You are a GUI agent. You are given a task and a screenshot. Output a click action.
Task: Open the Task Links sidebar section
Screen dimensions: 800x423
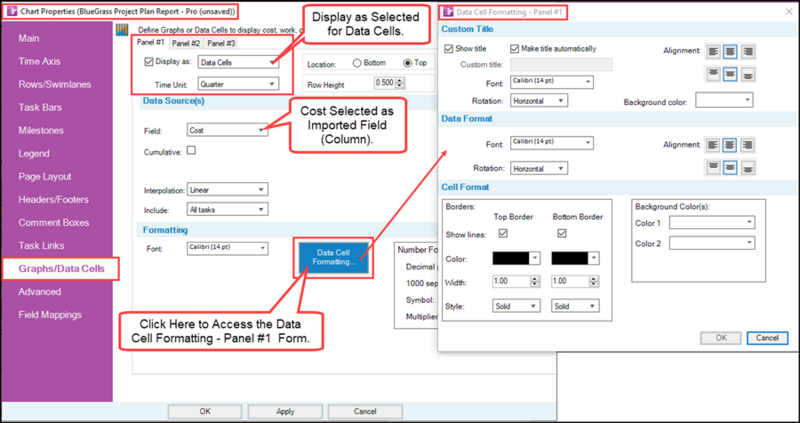(x=41, y=245)
